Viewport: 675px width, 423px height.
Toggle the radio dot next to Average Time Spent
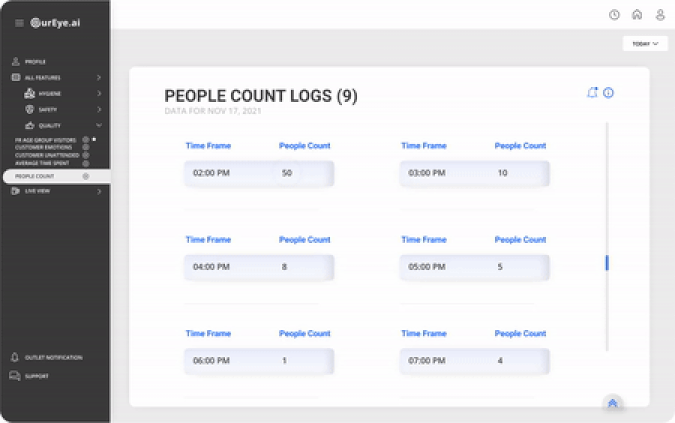coord(86,162)
